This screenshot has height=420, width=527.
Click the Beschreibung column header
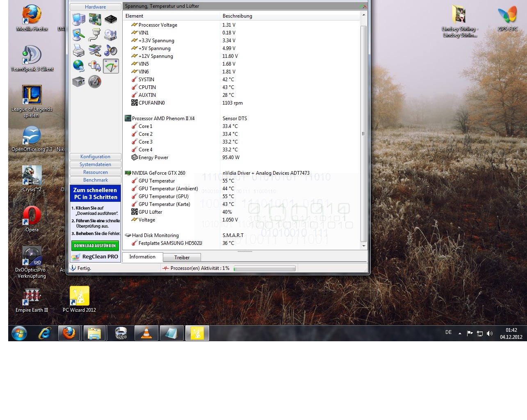click(290, 16)
